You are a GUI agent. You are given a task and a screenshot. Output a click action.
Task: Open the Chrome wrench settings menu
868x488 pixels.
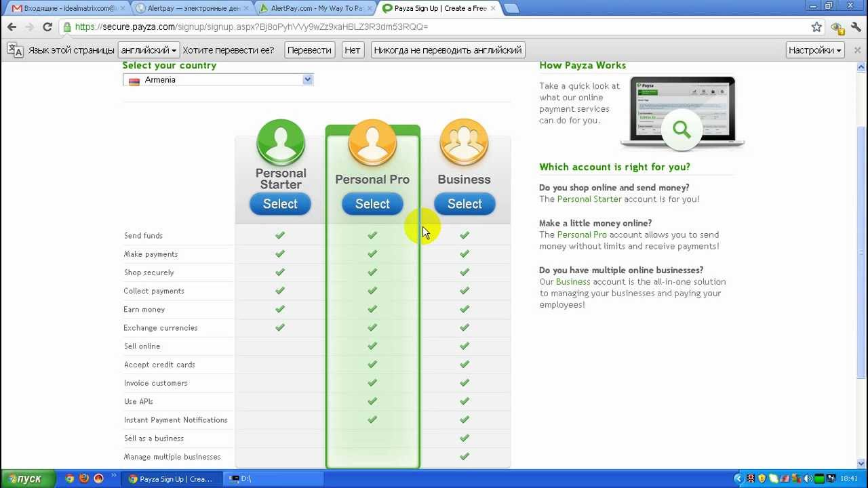click(856, 27)
